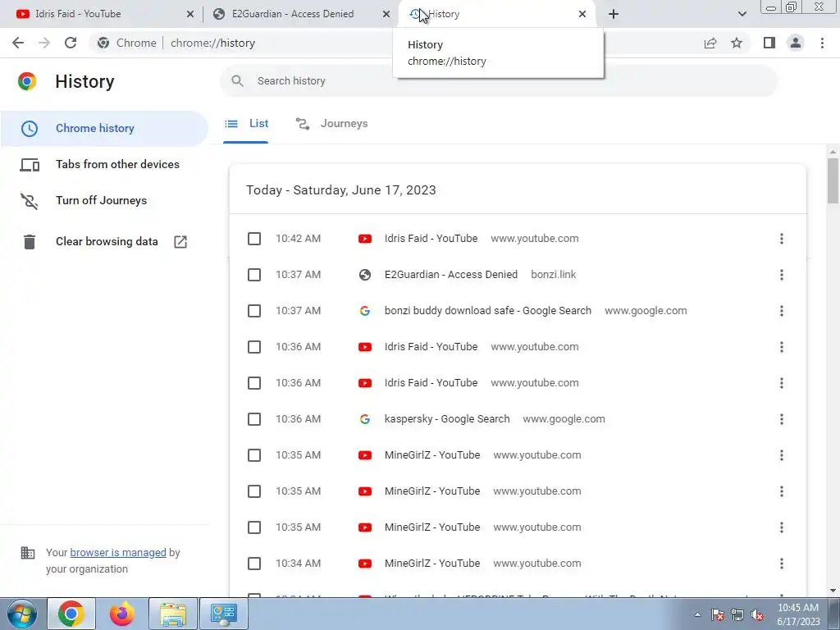Click the muted volume tray icon
Viewport: 840px width, 630px height.
[x=757, y=615]
